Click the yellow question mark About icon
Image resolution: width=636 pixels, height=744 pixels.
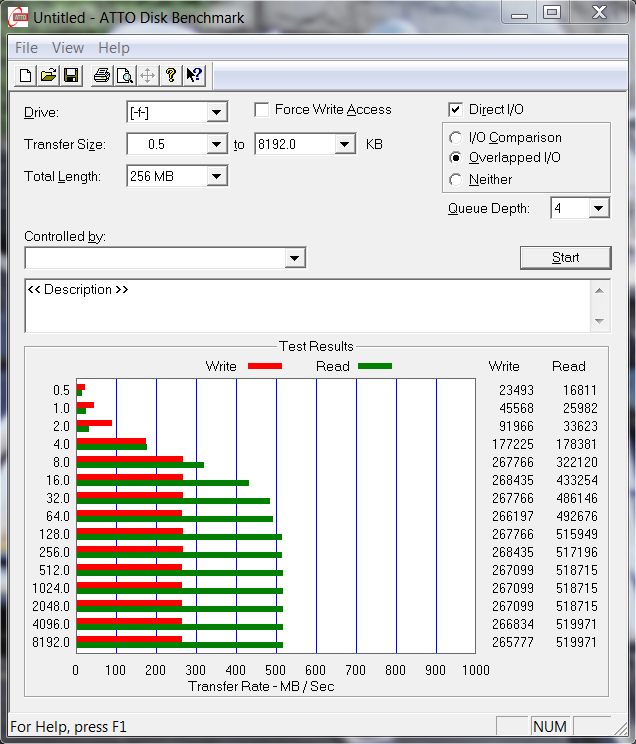click(x=171, y=76)
